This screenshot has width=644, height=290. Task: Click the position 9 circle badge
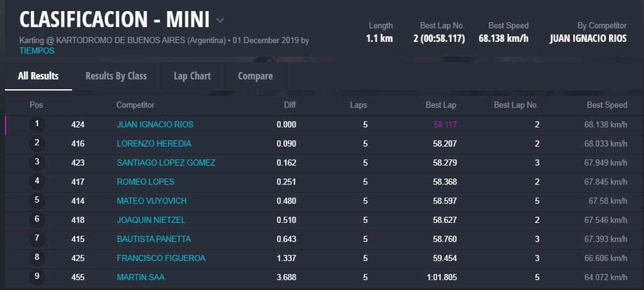(37, 277)
